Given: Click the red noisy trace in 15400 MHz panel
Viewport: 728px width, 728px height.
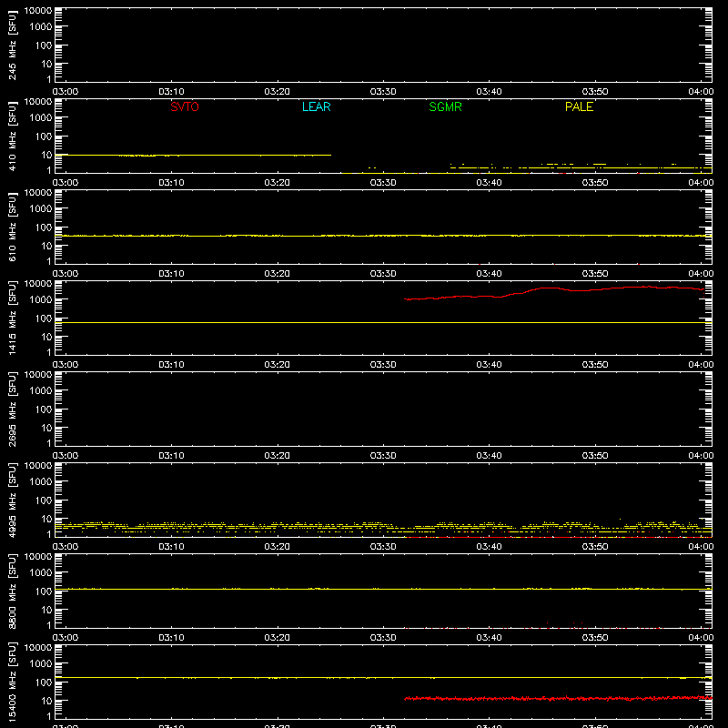Looking at the screenshot, I should [x=557, y=698].
